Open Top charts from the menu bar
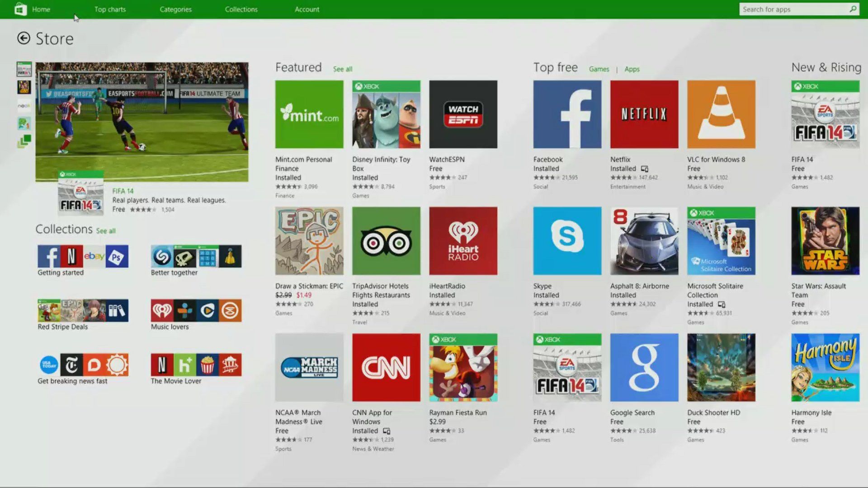 (110, 9)
